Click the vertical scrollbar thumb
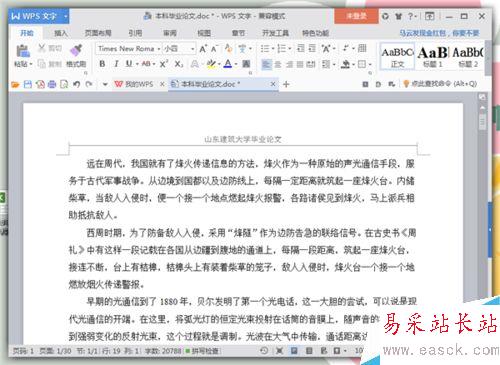Screen dimensions: 500x365 [482, 121]
